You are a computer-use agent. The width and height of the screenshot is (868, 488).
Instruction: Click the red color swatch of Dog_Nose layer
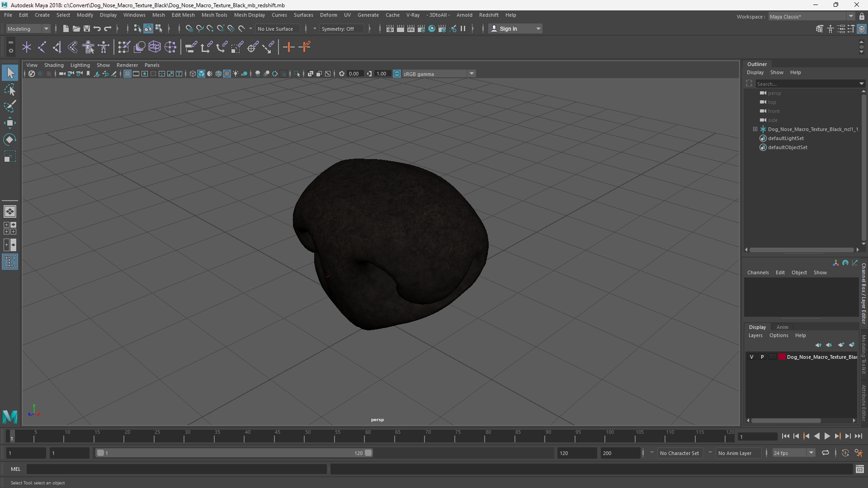782,357
